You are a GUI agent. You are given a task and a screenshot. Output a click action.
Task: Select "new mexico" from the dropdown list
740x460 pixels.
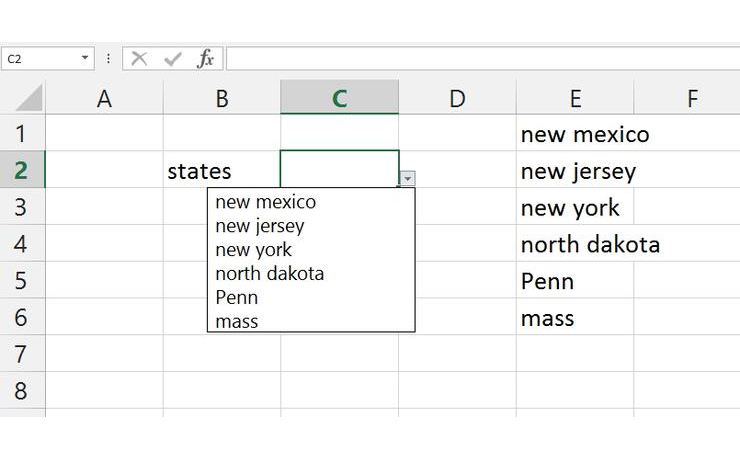click(x=266, y=202)
